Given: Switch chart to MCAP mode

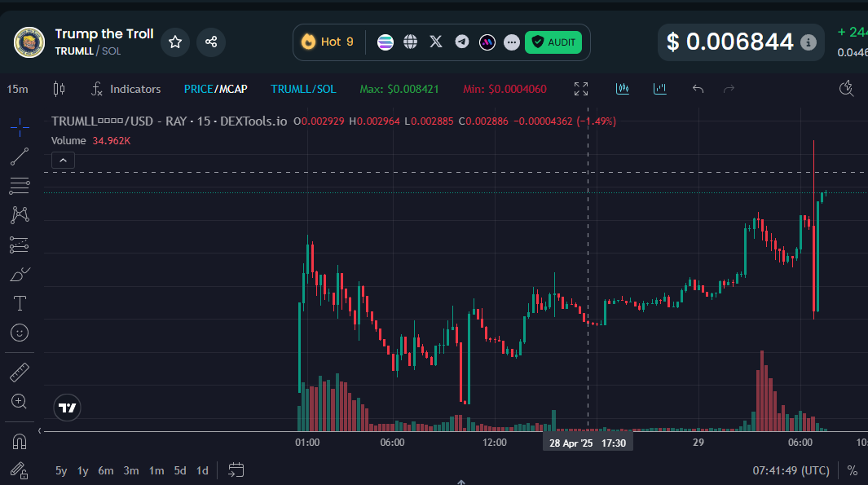Looking at the screenshot, I should [232, 89].
